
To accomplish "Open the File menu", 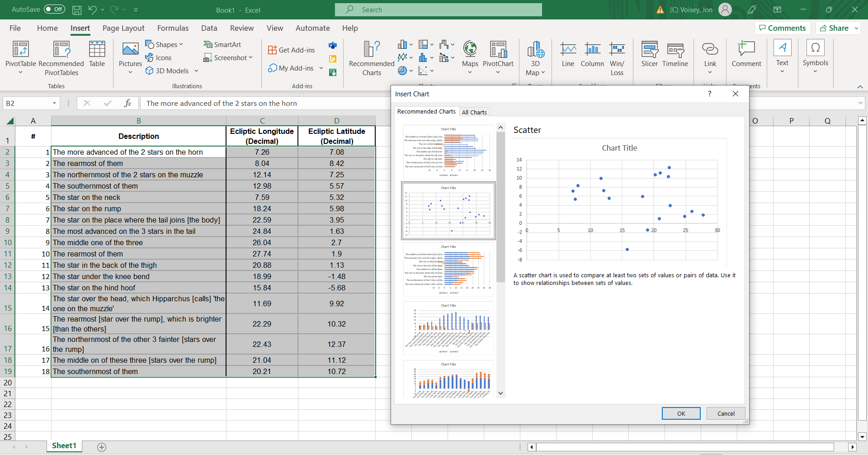I will click(15, 28).
